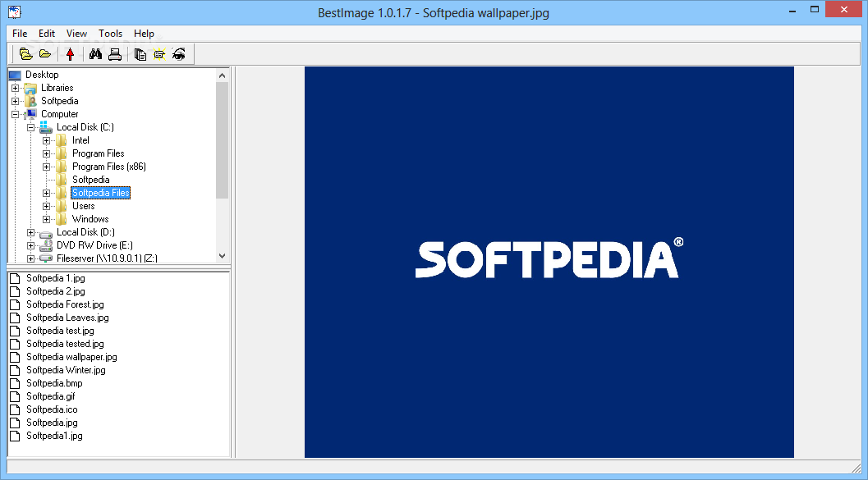Click the Local Disk (D:) drive icon
The image size is (868, 480).
[46, 233]
